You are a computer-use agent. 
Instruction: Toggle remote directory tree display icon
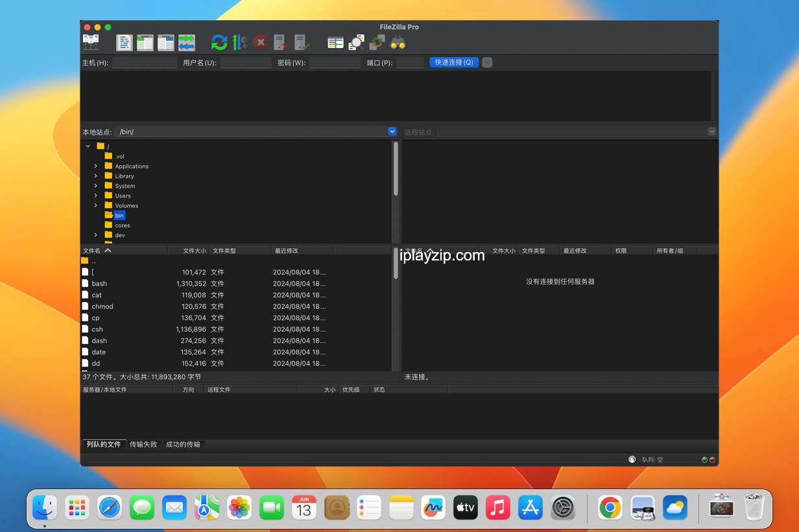(166, 43)
